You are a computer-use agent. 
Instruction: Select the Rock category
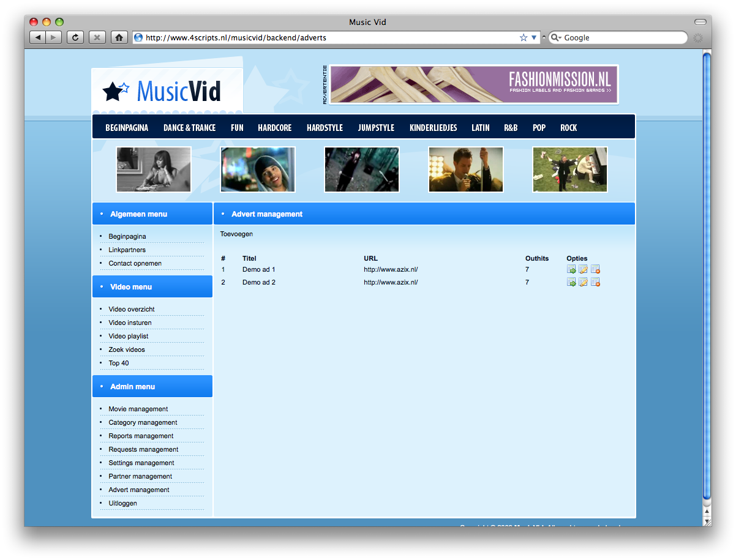point(568,128)
